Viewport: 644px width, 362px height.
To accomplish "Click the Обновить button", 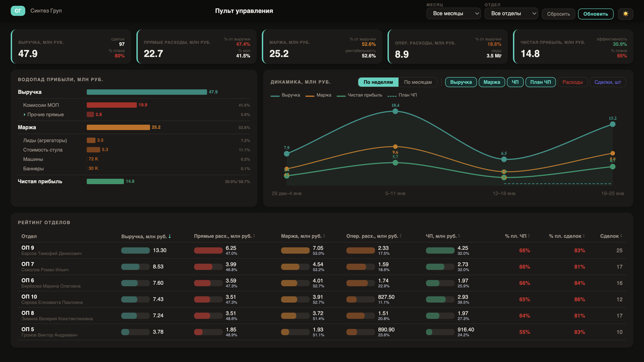I will pyautogui.click(x=596, y=14).
